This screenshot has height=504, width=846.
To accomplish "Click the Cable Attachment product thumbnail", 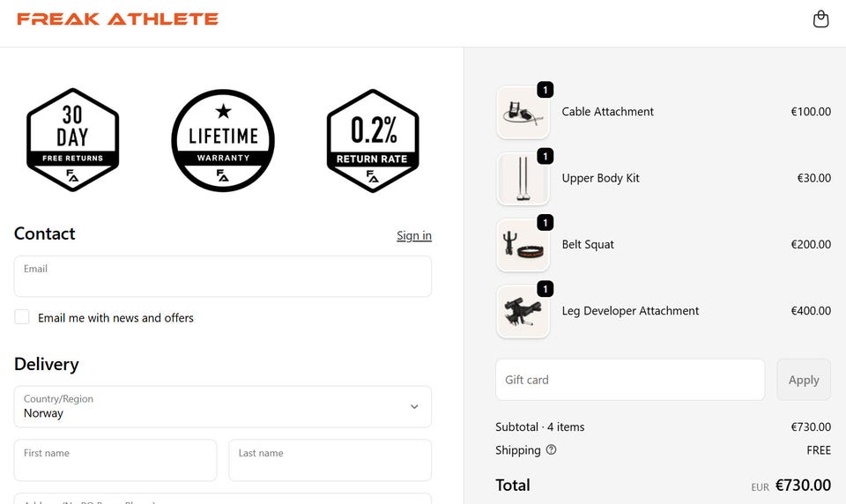I will pyautogui.click(x=523, y=112).
